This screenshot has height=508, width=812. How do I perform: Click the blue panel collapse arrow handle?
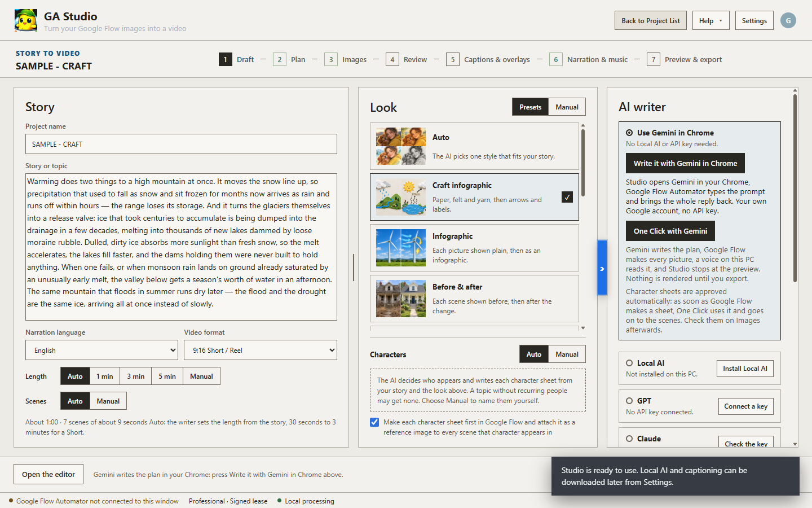click(602, 268)
